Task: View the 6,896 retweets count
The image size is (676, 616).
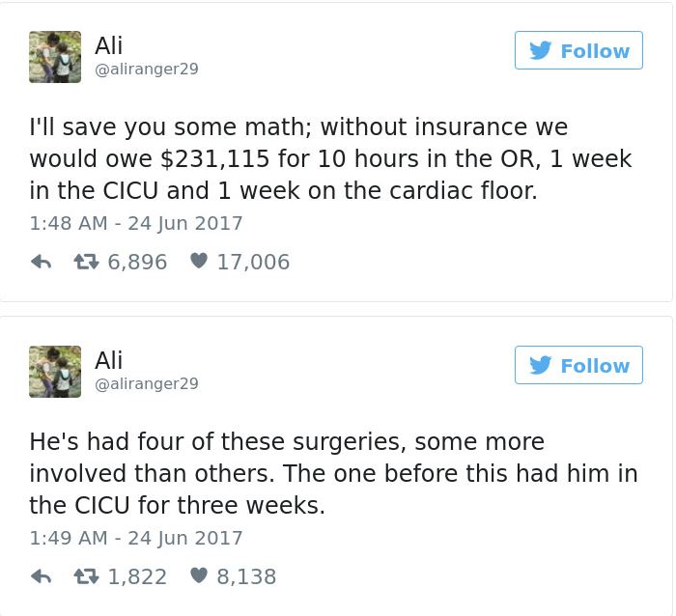Action: pyautogui.click(x=134, y=262)
